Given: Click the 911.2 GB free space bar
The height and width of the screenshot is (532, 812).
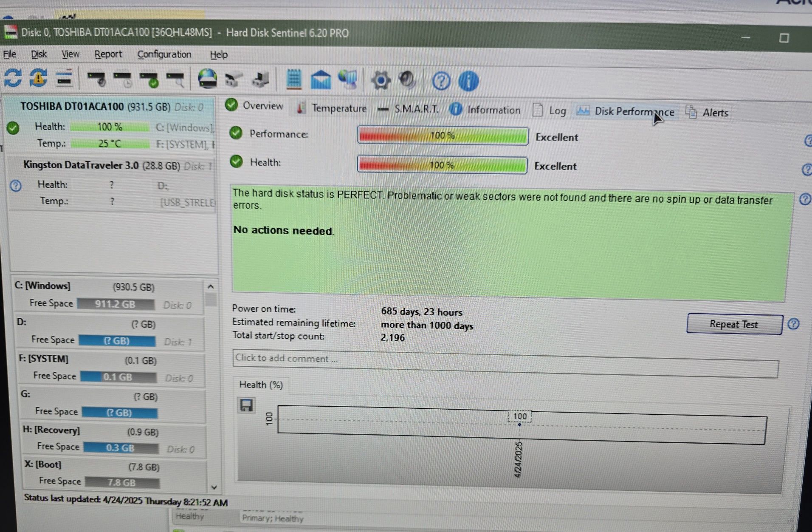Looking at the screenshot, I should (116, 304).
